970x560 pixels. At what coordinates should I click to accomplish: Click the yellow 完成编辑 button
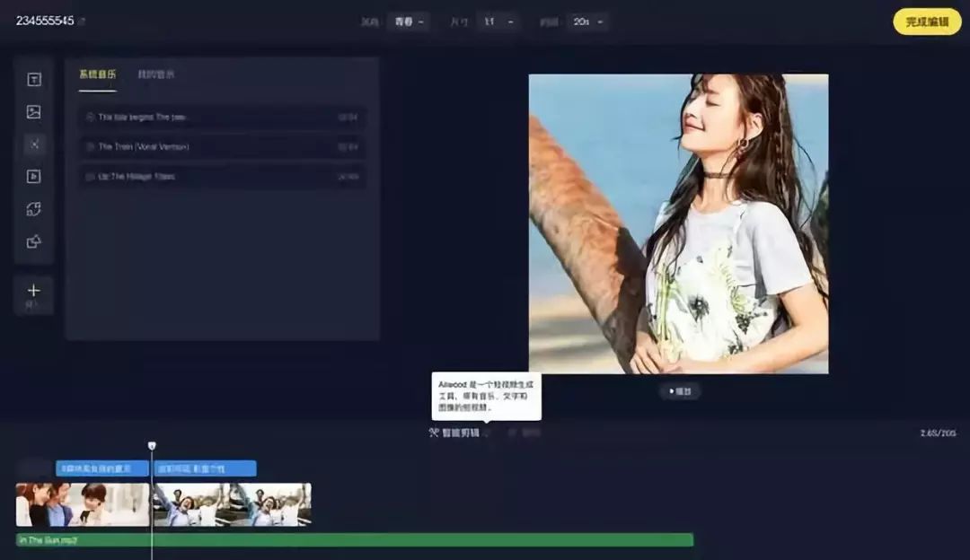point(927,22)
